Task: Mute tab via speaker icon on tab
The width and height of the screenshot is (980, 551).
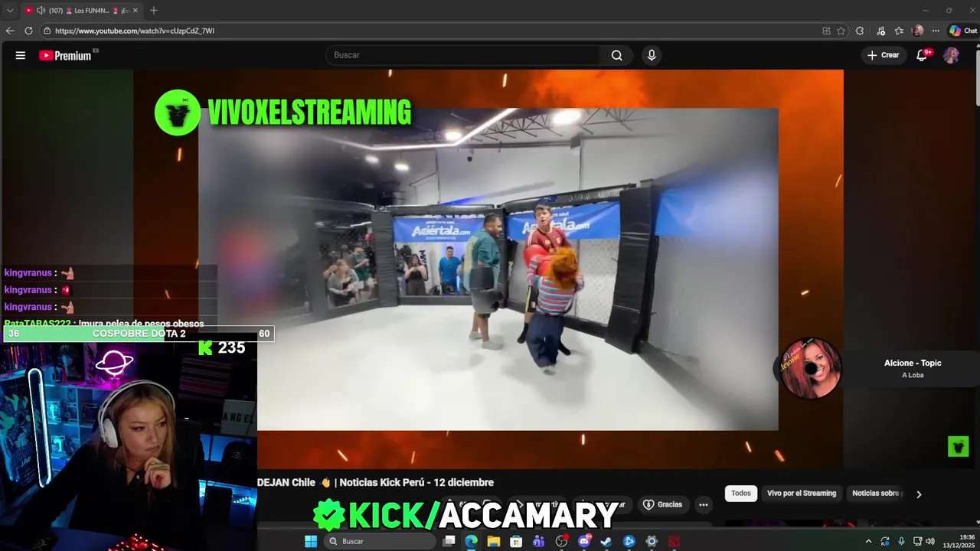Action: (x=41, y=11)
